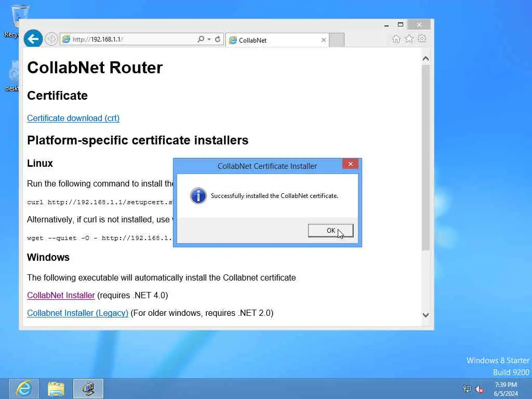Click the wget command text

[x=100, y=238]
